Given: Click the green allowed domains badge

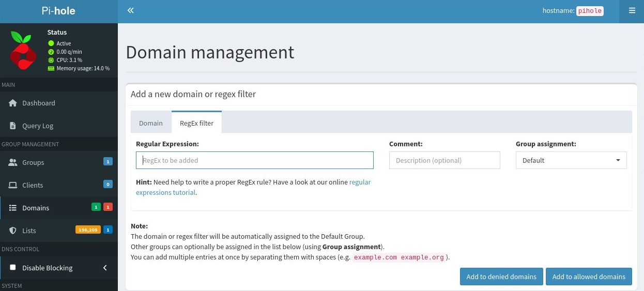Looking at the screenshot, I should click(x=96, y=207).
